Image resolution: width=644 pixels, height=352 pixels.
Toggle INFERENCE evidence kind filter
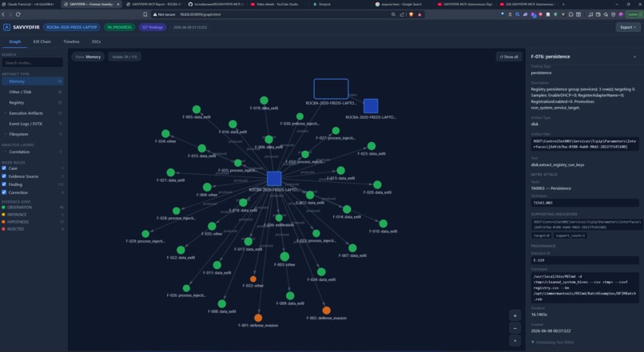click(x=14, y=215)
